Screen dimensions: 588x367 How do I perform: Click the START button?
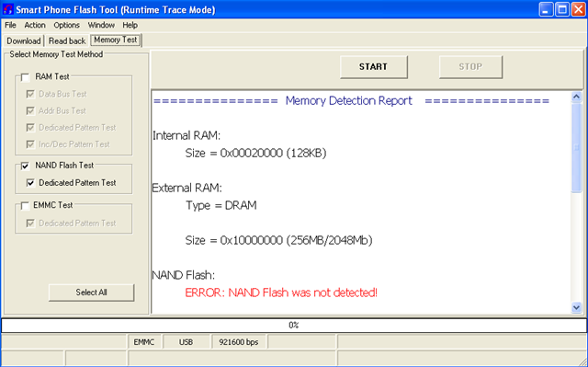tap(374, 67)
